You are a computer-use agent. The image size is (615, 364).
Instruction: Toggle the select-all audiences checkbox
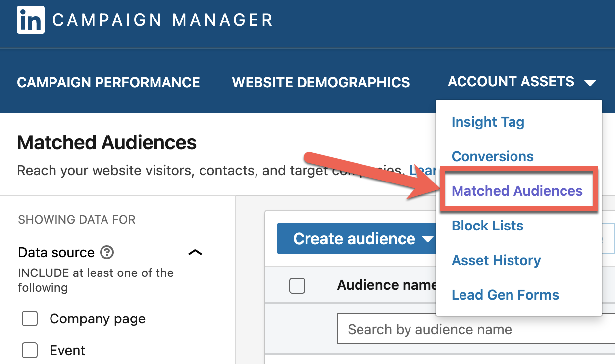[x=297, y=285]
